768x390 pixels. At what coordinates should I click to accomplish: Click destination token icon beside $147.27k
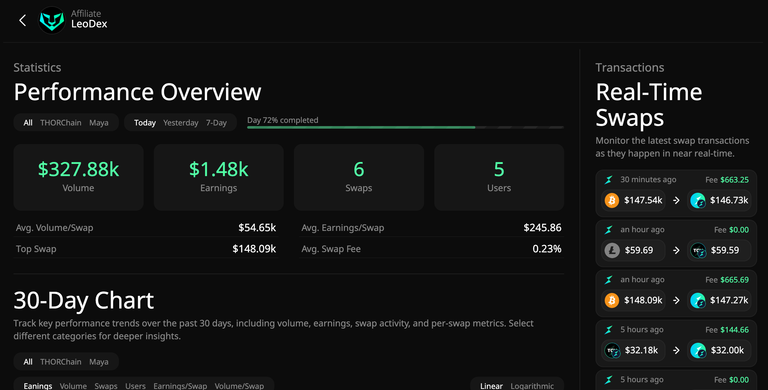tap(697, 300)
